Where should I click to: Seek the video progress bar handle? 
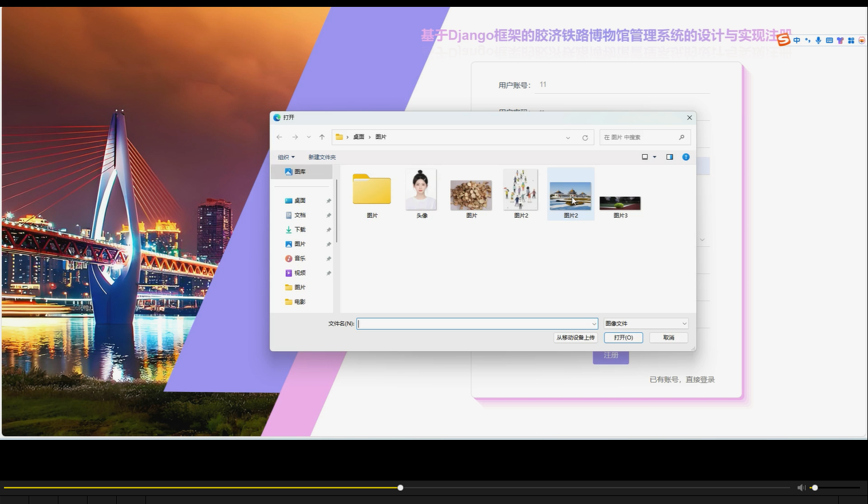tap(400, 487)
